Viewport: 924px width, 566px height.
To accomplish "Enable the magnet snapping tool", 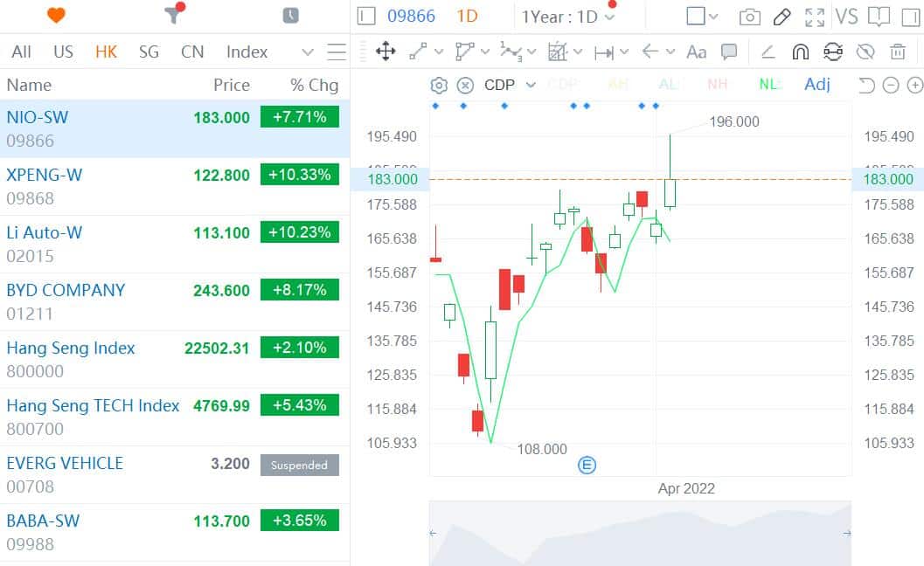I will click(x=800, y=52).
